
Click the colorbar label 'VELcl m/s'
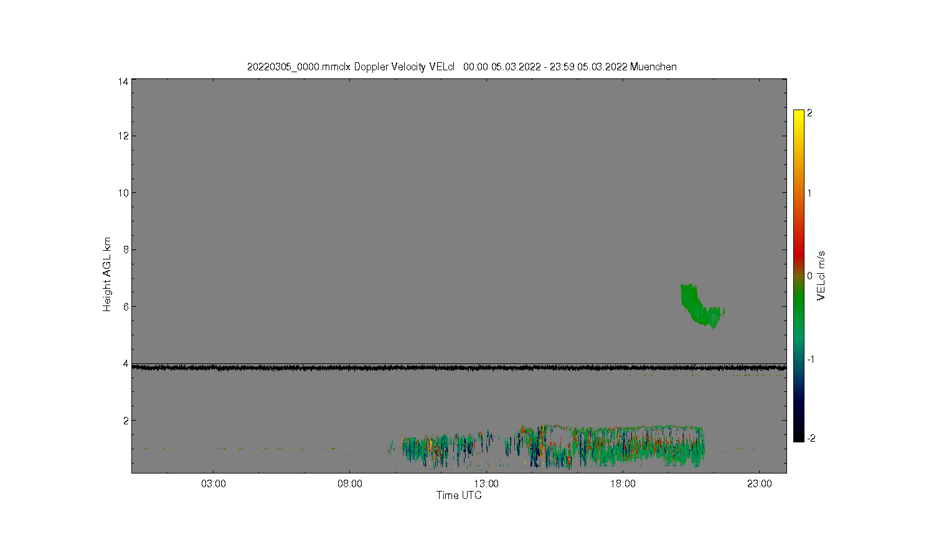pos(821,276)
